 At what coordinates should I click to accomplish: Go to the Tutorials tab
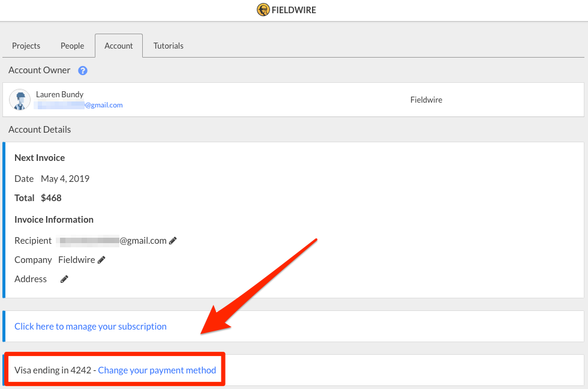(x=169, y=46)
